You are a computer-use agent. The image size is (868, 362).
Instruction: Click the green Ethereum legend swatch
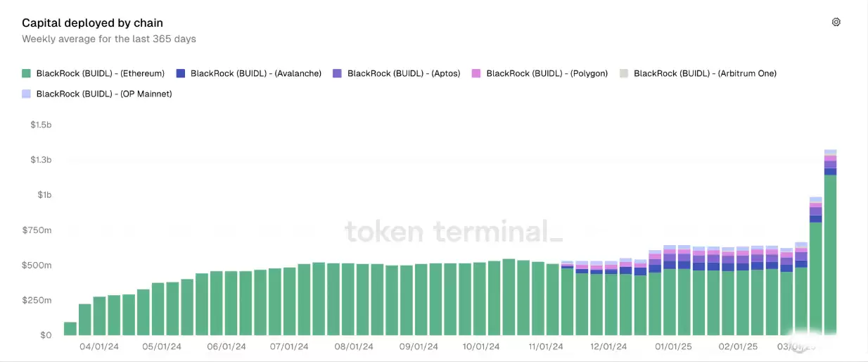[27, 73]
